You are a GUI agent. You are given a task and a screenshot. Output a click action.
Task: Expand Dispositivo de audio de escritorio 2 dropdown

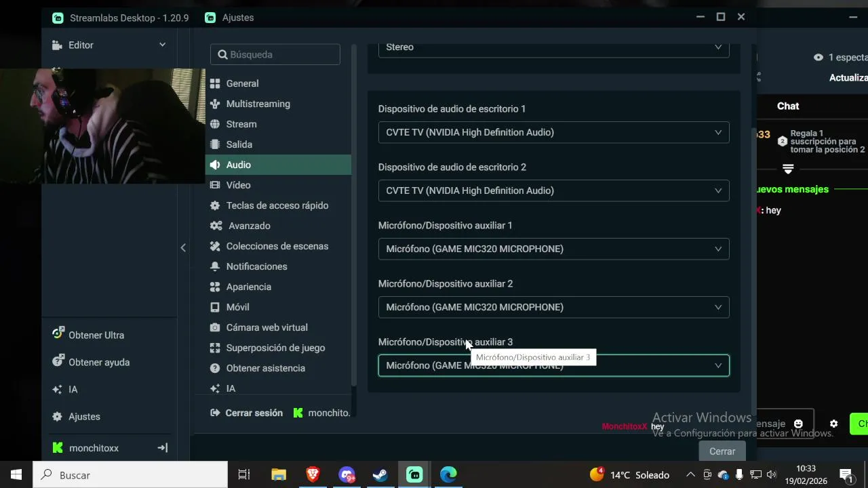[x=553, y=190]
